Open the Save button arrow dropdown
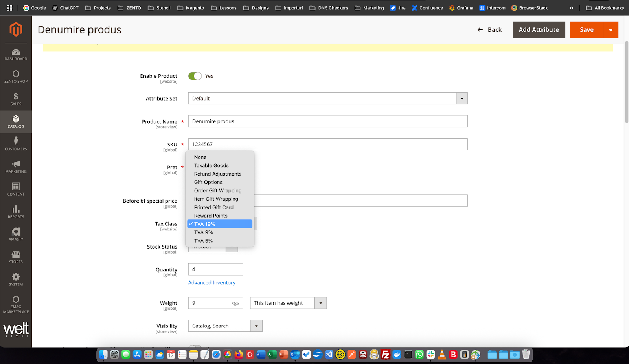This screenshot has height=364, width=629. click(x=611, y=30)
